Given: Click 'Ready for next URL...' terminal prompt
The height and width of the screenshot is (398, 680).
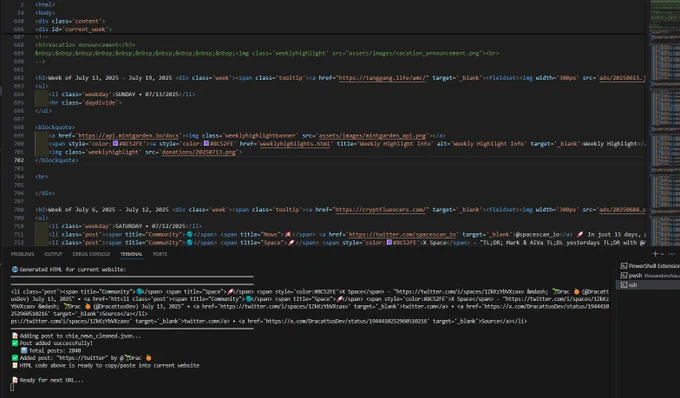Looking at the screenshot, I should [51, 380].
